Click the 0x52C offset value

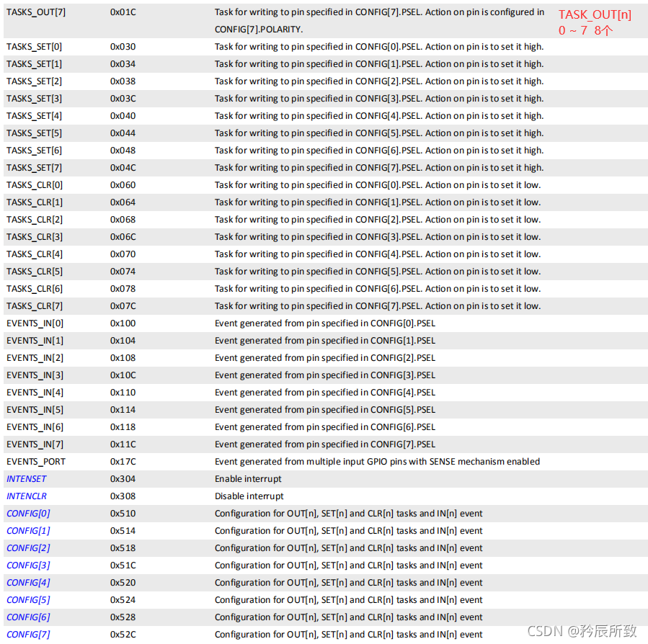(123, 635)
